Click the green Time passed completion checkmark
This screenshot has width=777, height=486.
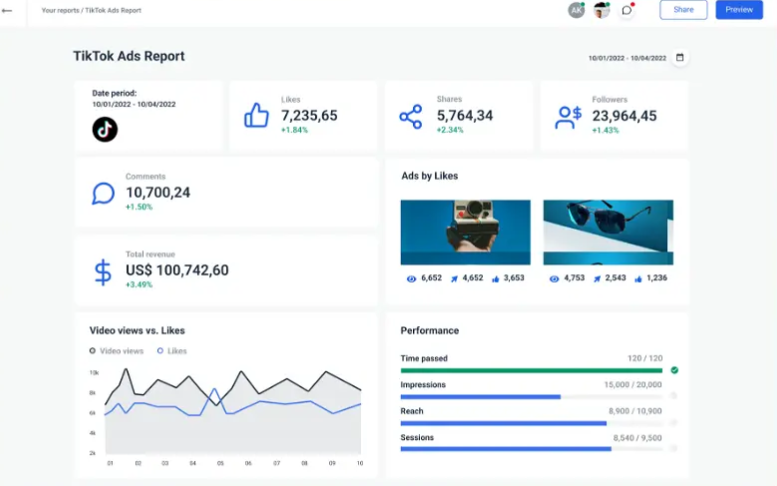[x=674, y=370]
